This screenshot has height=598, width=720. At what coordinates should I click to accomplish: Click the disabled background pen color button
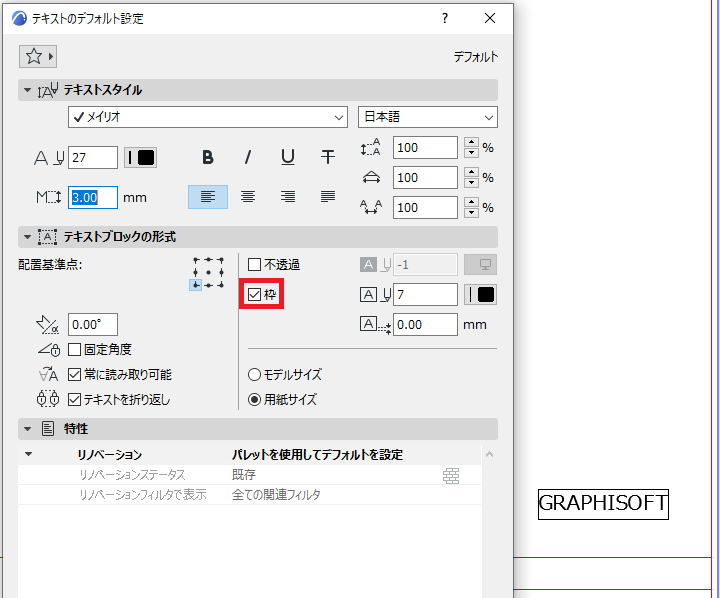pos(481,265)
